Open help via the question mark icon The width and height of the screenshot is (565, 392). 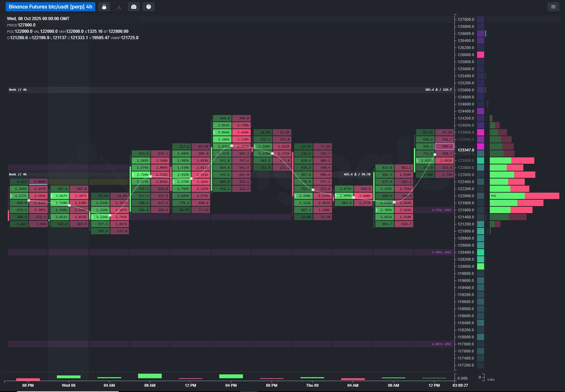pos(149,7)
